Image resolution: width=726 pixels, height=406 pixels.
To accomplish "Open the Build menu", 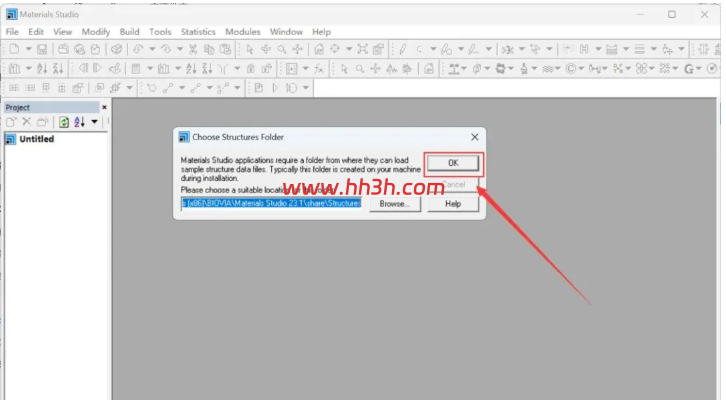I will [129, 31].
